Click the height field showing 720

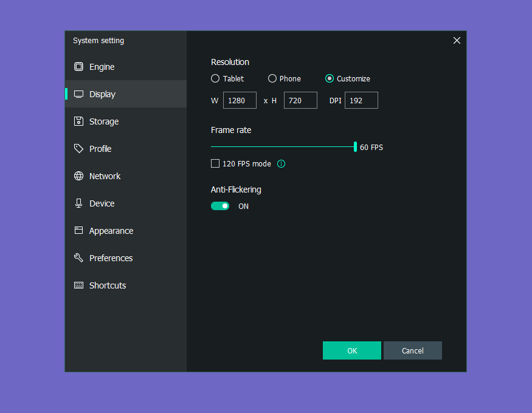(x=300, y=100)
